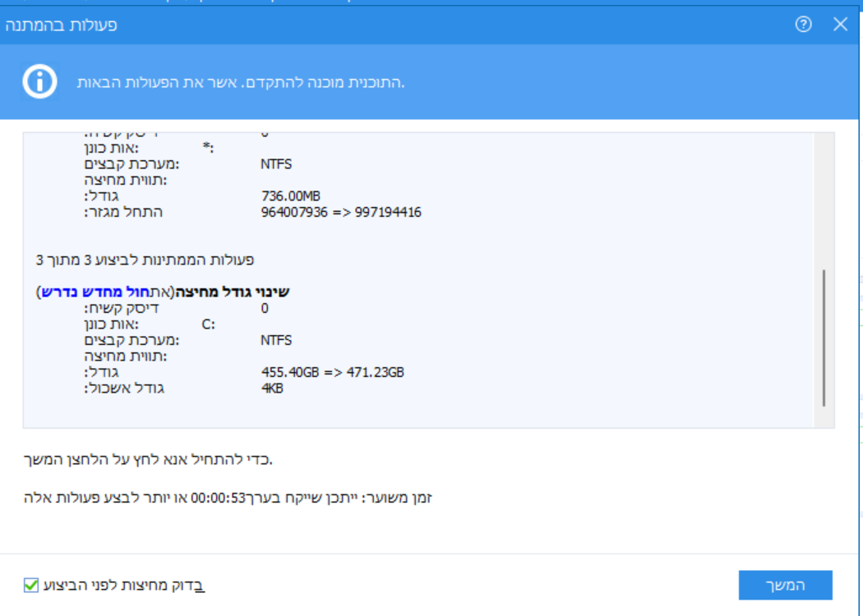Click the operations list scrollbar thumb

(x=824, y=337)
